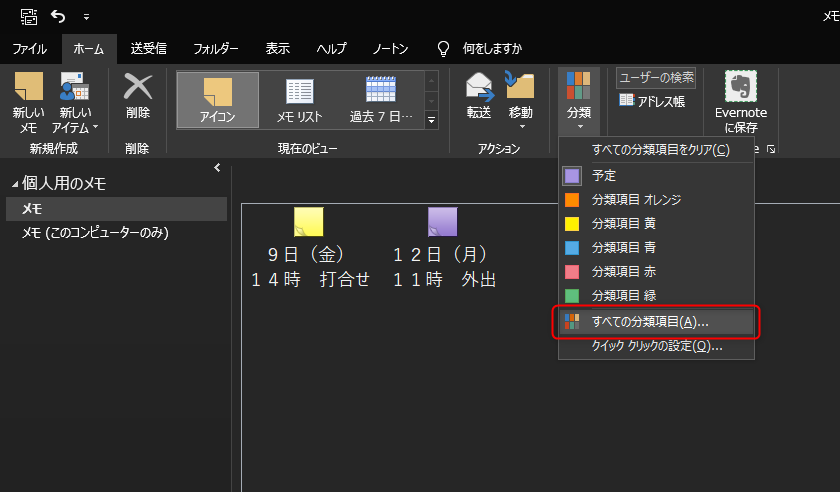Open the Help (ヘルプ) tab
The image size is (840, 492).
pos(332,49)
